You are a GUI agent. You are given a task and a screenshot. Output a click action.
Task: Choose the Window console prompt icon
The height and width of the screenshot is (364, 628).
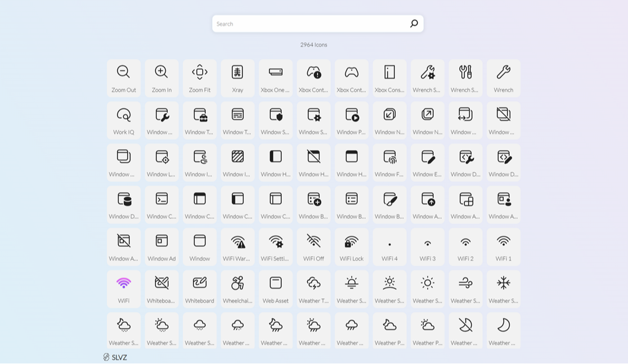point(162,205)
